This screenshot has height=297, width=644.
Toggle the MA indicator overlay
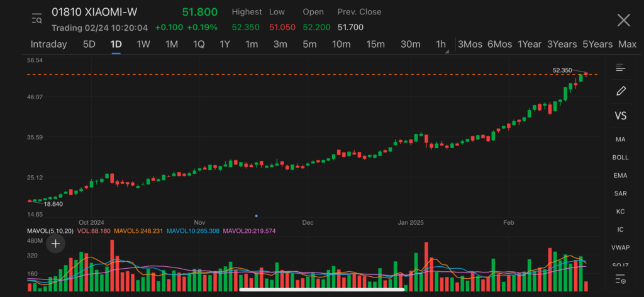click(x=620, y=139)
